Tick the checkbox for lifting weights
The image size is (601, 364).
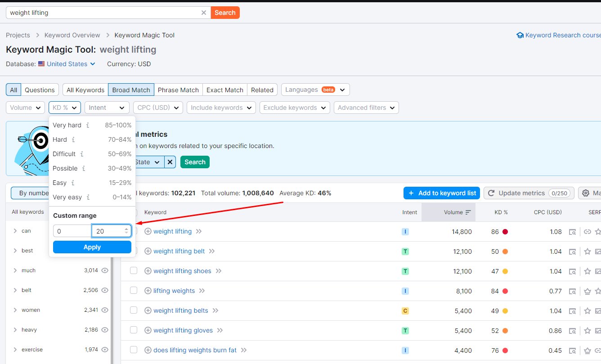click(134, 290)
